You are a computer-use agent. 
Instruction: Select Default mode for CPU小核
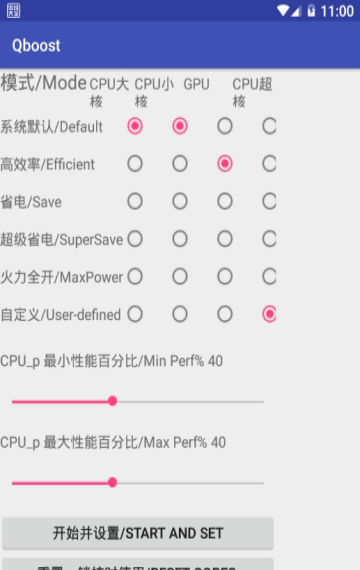click(x=180, y=126)
